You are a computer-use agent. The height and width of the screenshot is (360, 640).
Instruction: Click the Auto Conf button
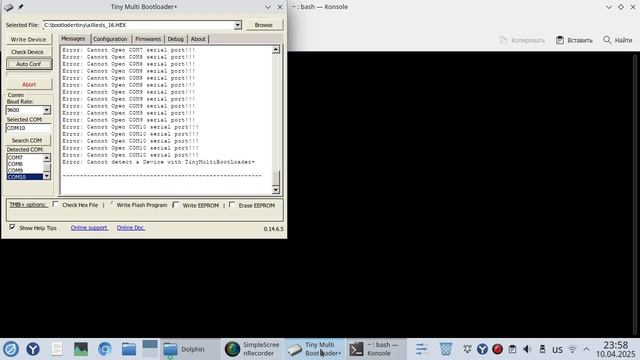(29, 64)
